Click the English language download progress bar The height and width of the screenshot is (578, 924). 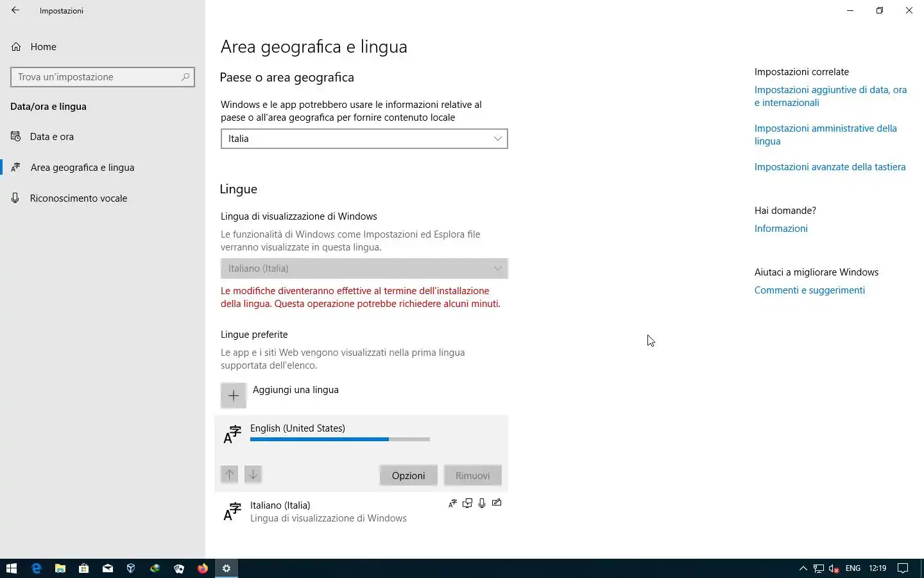click(x=340, y=439)
